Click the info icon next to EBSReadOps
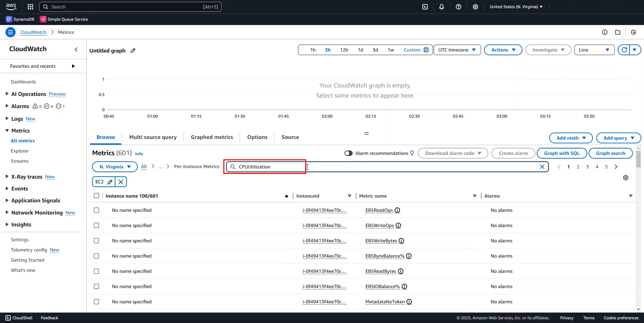The height and width of the screenshot is (323, 644). click(398, 210)
